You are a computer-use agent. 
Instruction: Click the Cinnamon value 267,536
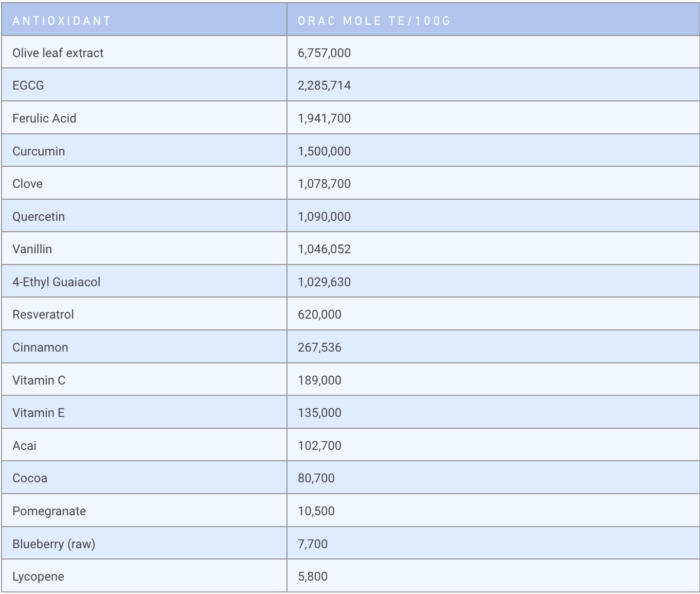[x=319, y=347]
